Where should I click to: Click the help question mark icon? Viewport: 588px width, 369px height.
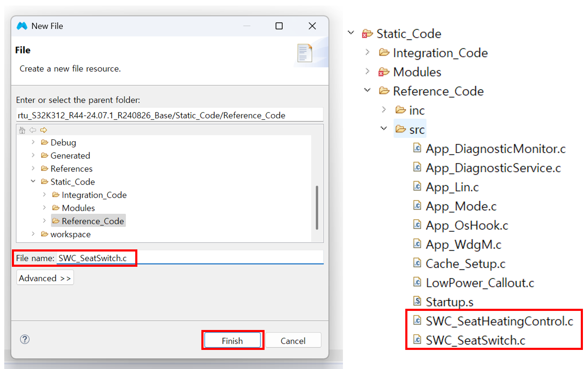click(x=25, y=339)
